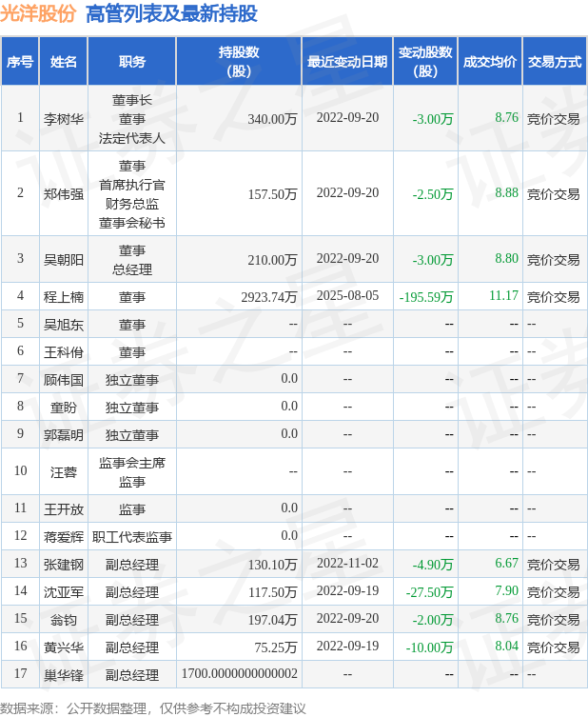
Task: Select the name 郑伟强
Action: click(x=64, y=194)
